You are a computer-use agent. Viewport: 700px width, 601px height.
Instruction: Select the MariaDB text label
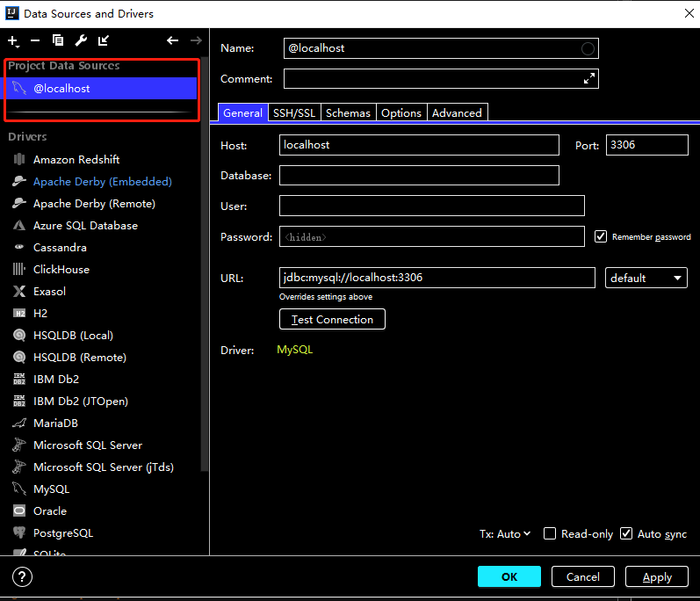pos(55,423)
